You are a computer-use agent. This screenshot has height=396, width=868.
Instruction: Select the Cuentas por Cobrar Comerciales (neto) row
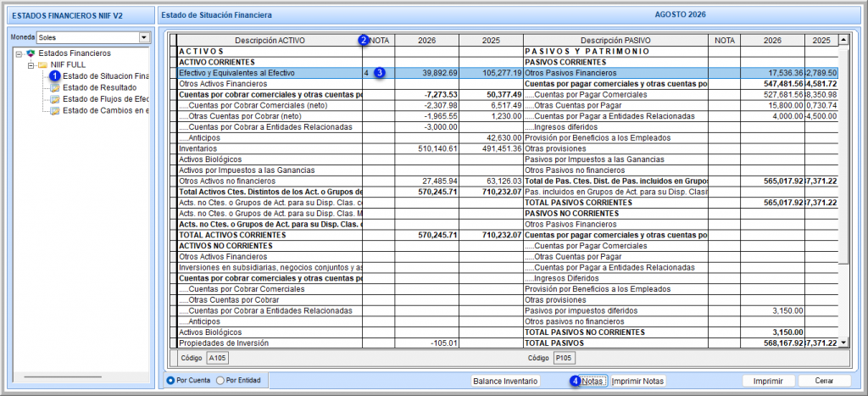(x=270, y=105)
